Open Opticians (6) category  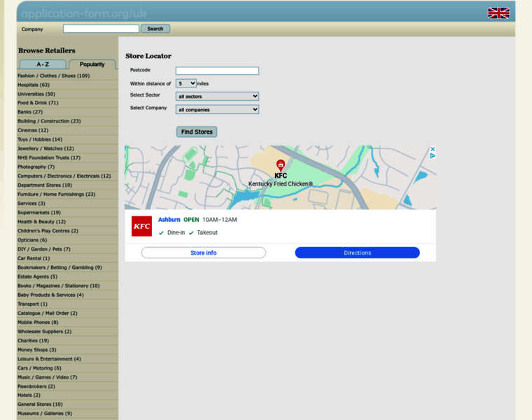pyautogui.click(x=32, y=240)
